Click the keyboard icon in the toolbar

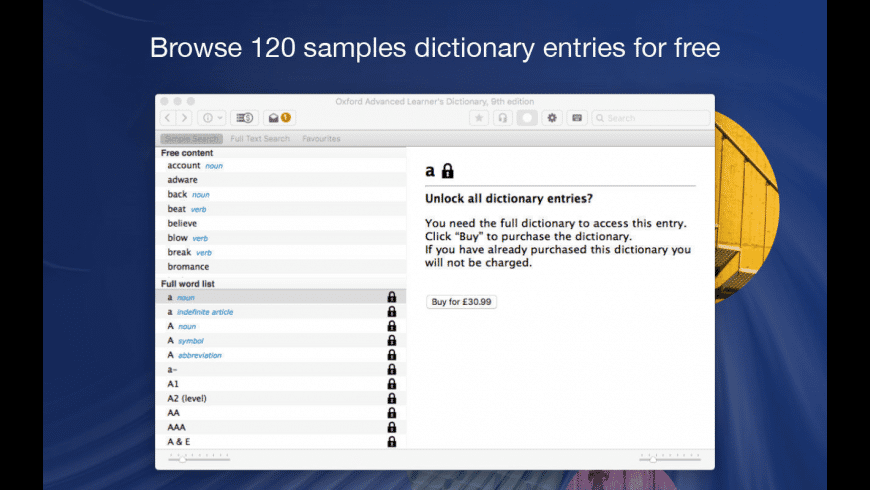(x=576, y=118)
